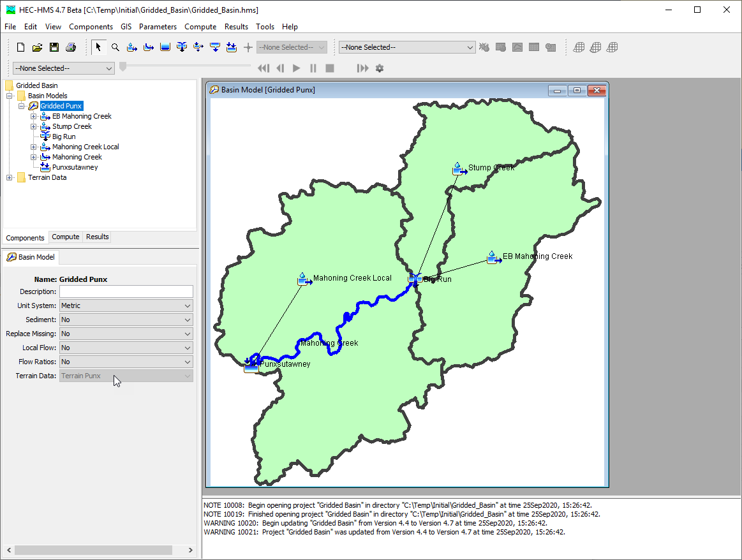Image resolution: width=742 pixels, height=560 pixels.
Task: Click the Mahoning Creek Local subbasin icon on the map
Action: 304,279
